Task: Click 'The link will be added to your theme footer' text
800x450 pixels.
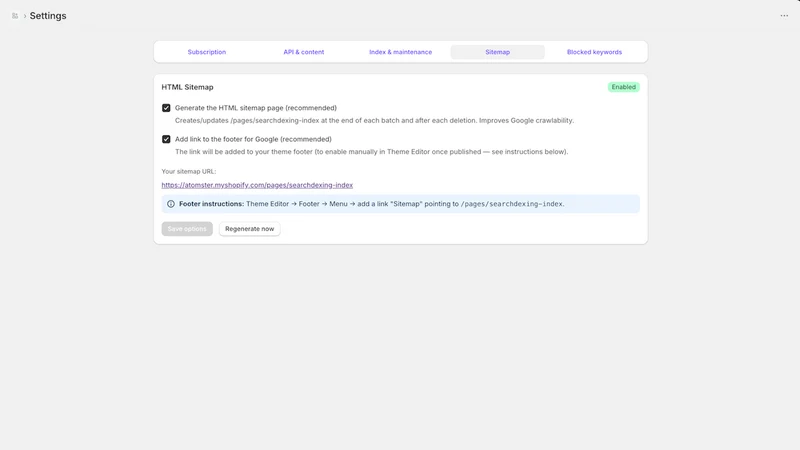Action: pos(371,152)
